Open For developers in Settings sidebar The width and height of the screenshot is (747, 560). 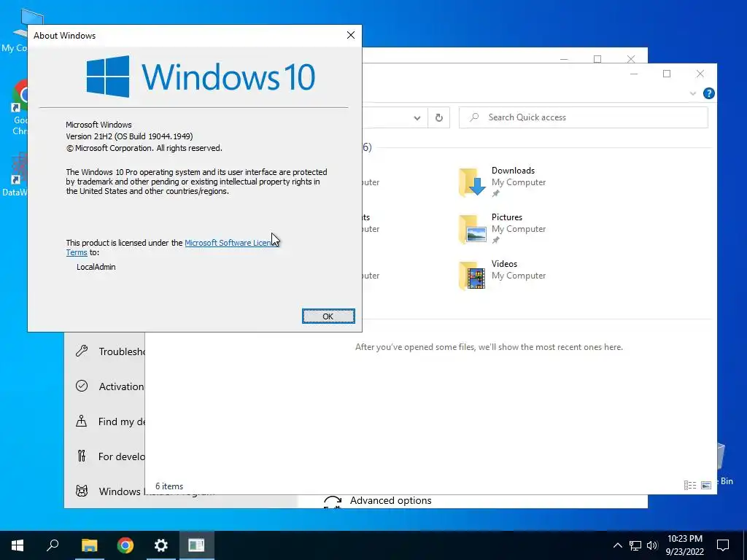(105, 456)
